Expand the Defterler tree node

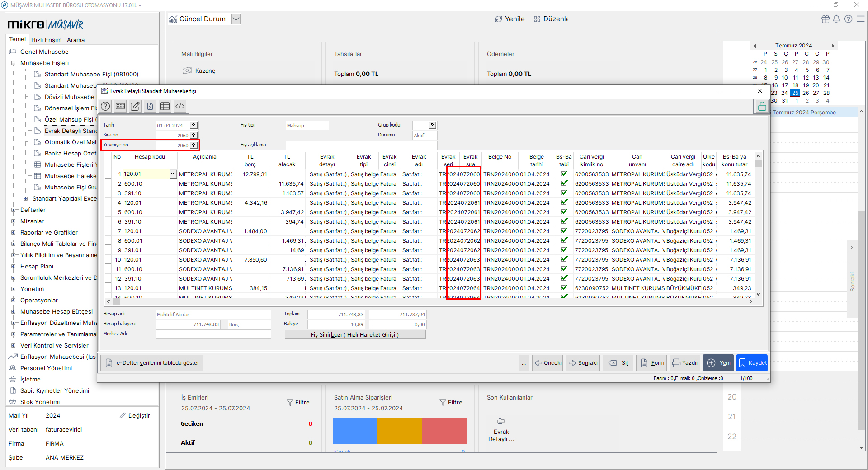click(x=14, y=210)
